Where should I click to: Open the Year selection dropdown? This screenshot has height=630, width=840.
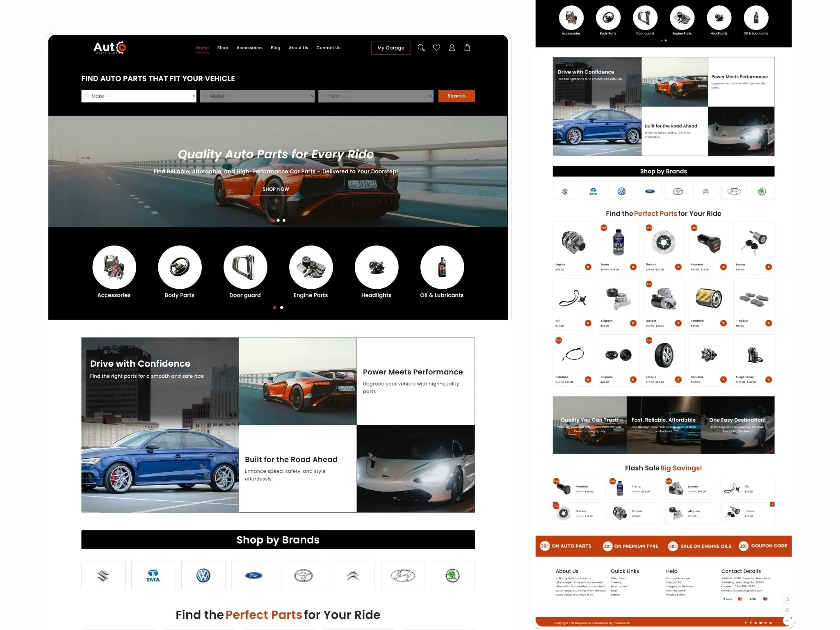375,96
